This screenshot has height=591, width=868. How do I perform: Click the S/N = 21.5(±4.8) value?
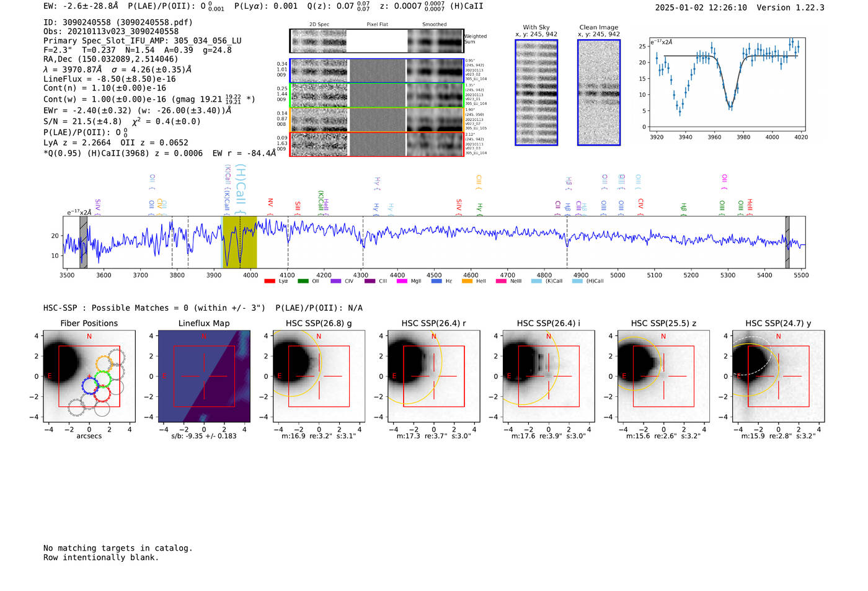point(82,122)
